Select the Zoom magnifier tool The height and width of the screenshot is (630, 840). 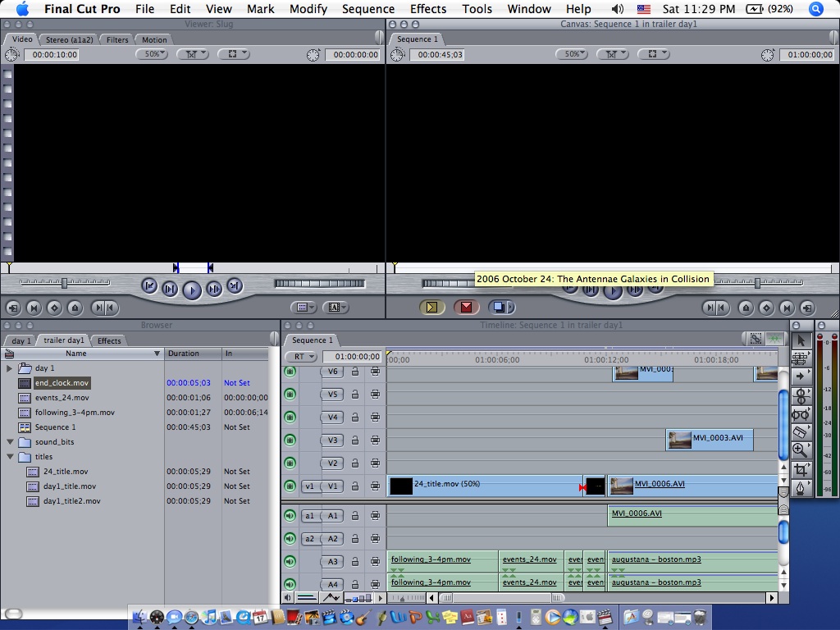pyautogui.click(x=801, y=450)
